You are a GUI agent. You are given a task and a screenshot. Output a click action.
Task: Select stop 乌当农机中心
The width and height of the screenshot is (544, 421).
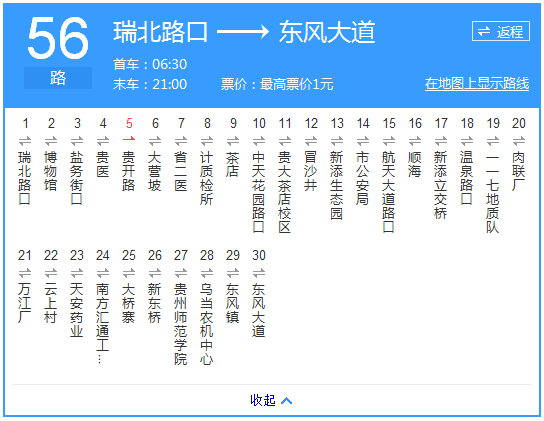(x=207, y=323)
